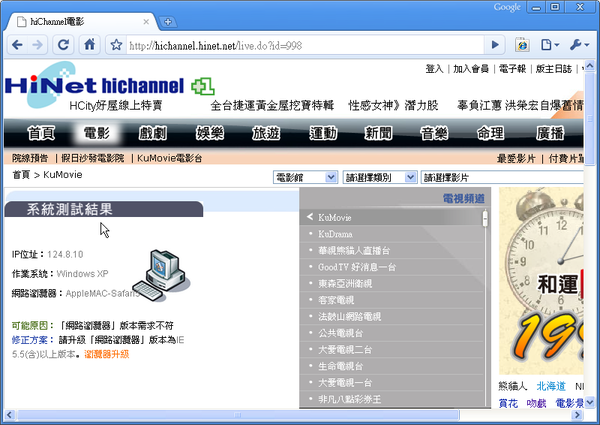Open the 首頁 navigation item
600x425 pixels.
(41, 133)
